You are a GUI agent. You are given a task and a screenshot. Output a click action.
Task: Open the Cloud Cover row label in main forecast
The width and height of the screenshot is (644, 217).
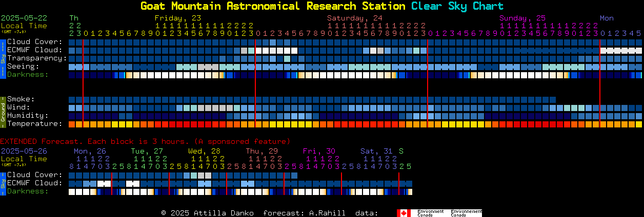click(x=35, y=42)
